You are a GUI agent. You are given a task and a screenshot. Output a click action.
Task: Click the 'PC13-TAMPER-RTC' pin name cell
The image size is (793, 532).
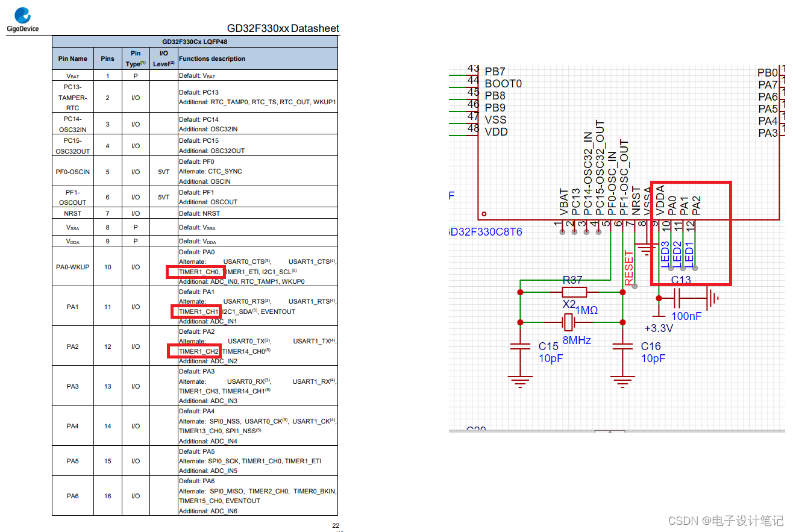point(72,97)
